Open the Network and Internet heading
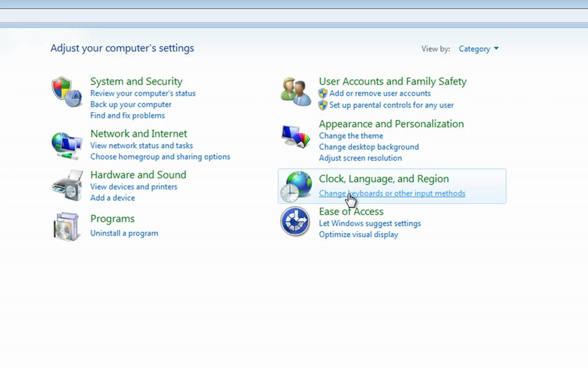Screen dimensions: 588x368 139,134
